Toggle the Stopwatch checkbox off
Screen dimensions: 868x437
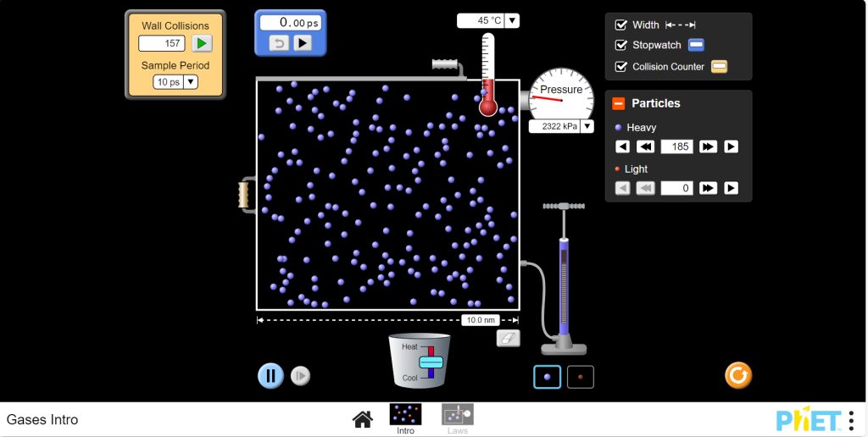click(x=621, y=46)
